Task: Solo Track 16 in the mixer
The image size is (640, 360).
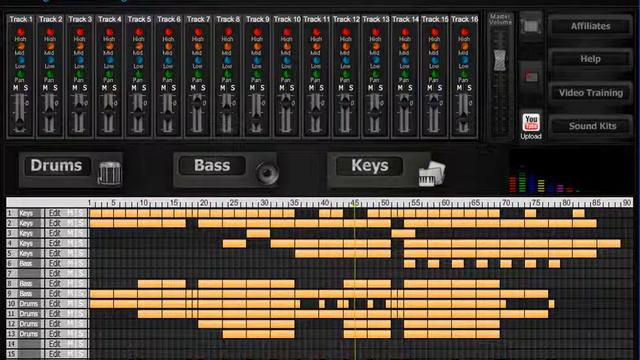Action: (469, 88)
